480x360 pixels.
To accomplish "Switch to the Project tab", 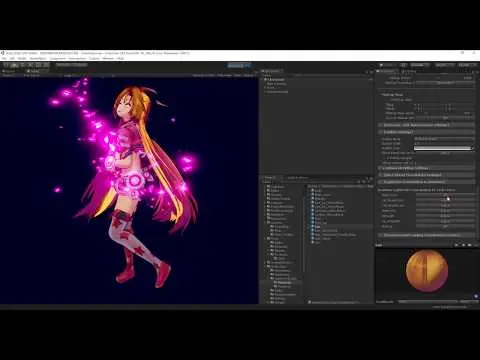I will [269, 178].
